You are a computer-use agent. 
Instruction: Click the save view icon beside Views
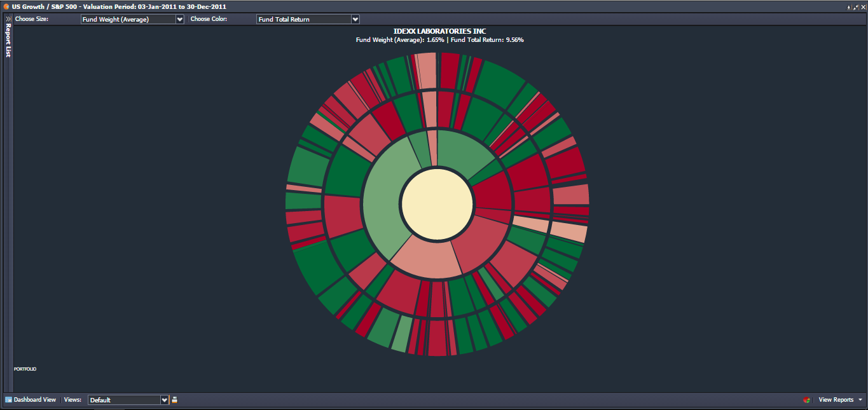175,400
